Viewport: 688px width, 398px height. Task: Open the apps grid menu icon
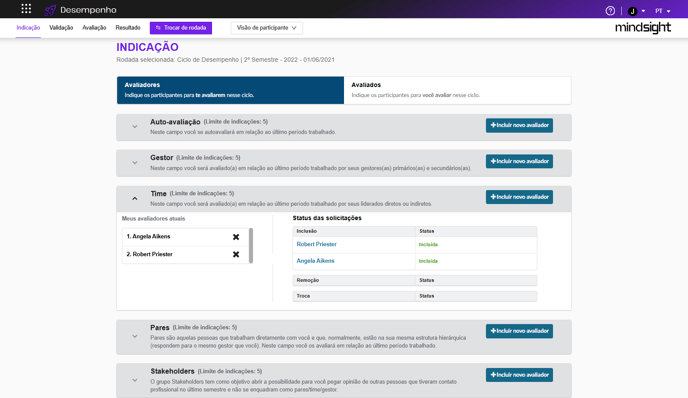click(x=26, y=9)
